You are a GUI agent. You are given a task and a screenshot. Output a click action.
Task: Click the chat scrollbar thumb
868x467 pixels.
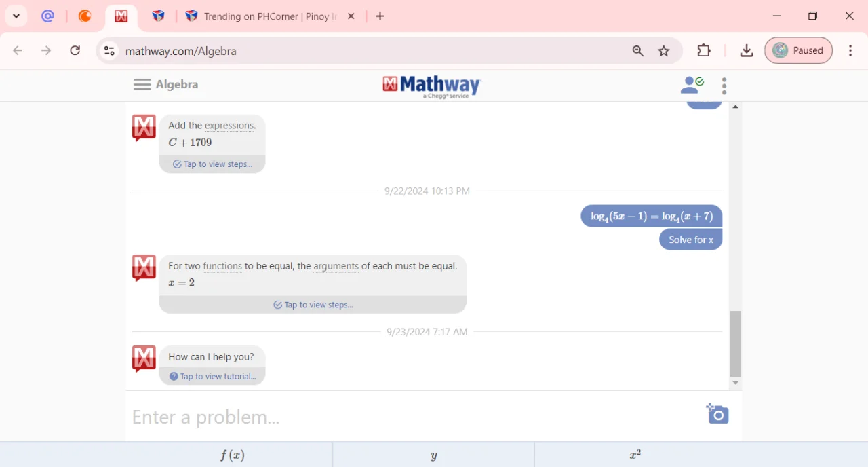(736, 343)
